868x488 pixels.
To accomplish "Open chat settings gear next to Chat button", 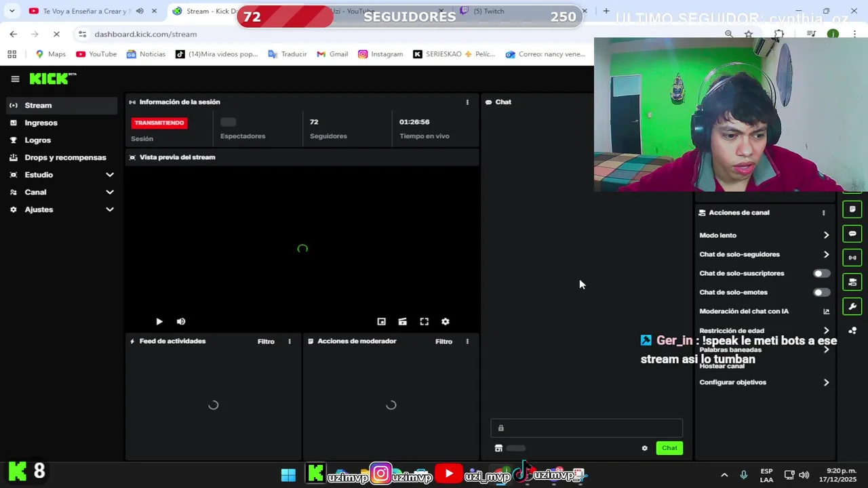I will pos(645,448).
